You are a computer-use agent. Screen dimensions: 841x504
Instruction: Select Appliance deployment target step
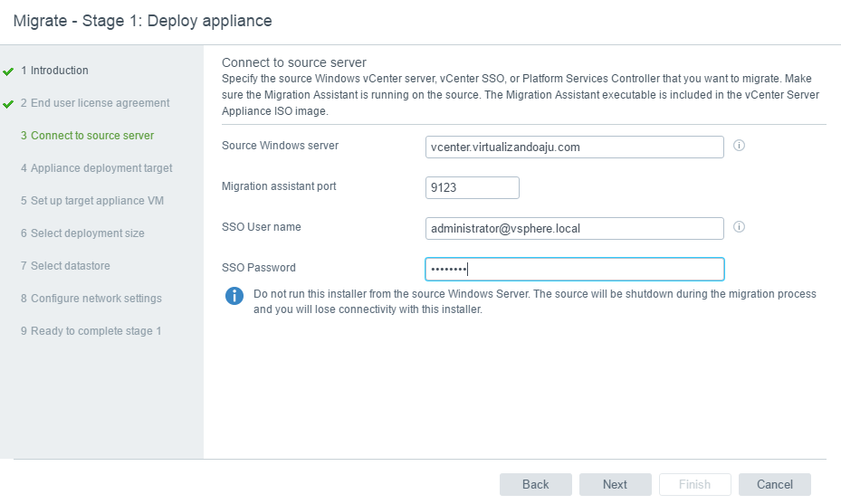click(96, 168)
